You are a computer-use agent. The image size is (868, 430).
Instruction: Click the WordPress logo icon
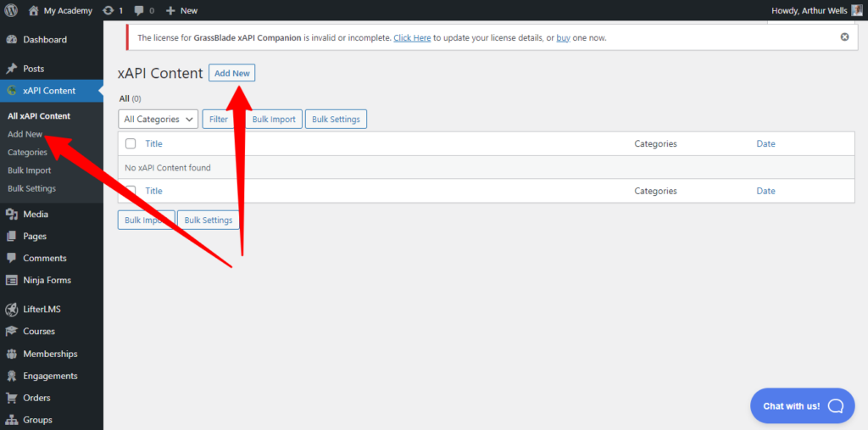pos(11,10)
